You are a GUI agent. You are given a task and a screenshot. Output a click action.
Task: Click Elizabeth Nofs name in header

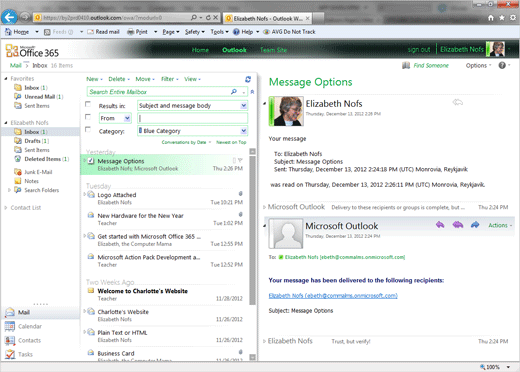point(462,49)
